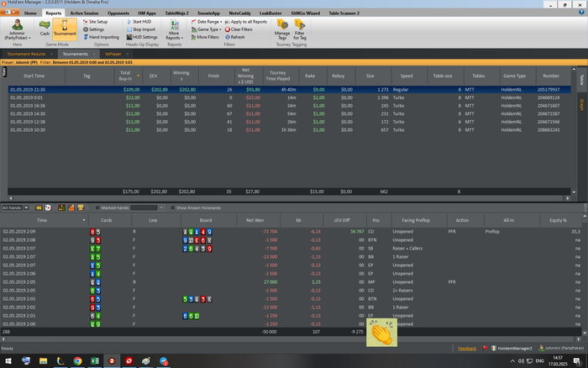
Task: Open the Table Scanner 2 tab
Action: [344, 13]
